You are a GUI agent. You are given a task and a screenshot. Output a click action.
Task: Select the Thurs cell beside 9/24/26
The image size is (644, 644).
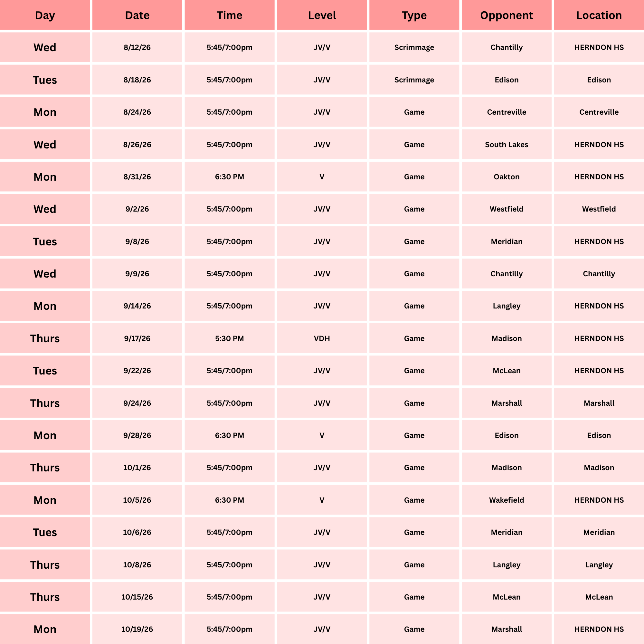pyautogui.click(x=45, y=403)
